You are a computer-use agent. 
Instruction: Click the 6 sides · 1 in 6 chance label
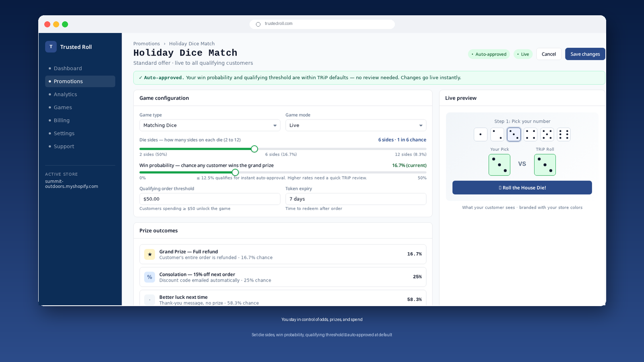[402, 140]
